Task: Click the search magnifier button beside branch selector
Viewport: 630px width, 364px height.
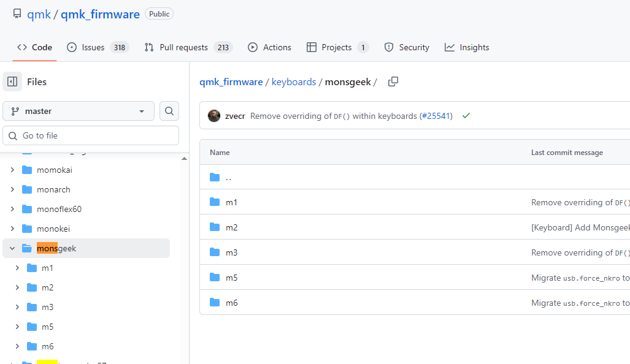Action: (x=169, y=111)
